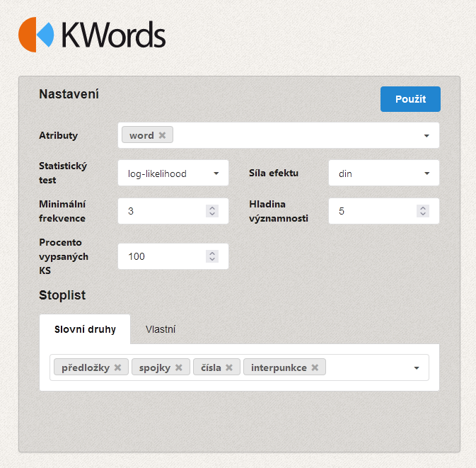
Task: Click the Atributy label
Action: pyautogui.click(x=58, y=135)
